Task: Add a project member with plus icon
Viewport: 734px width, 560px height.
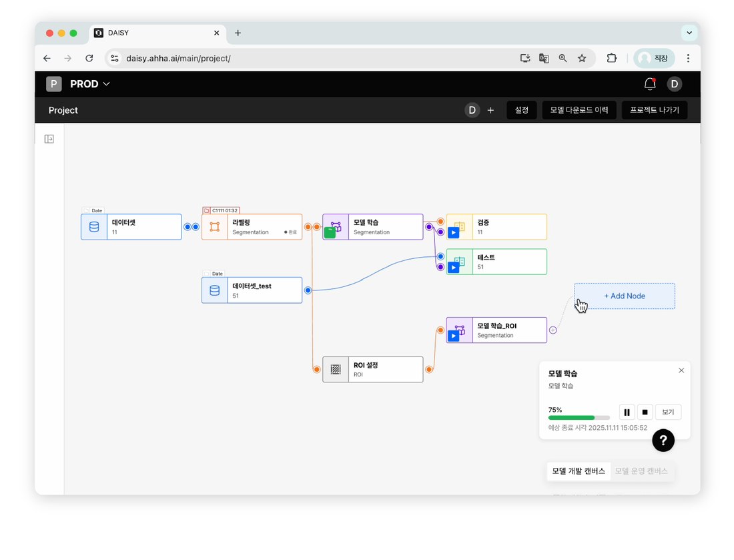Action: tap(490, 110)
